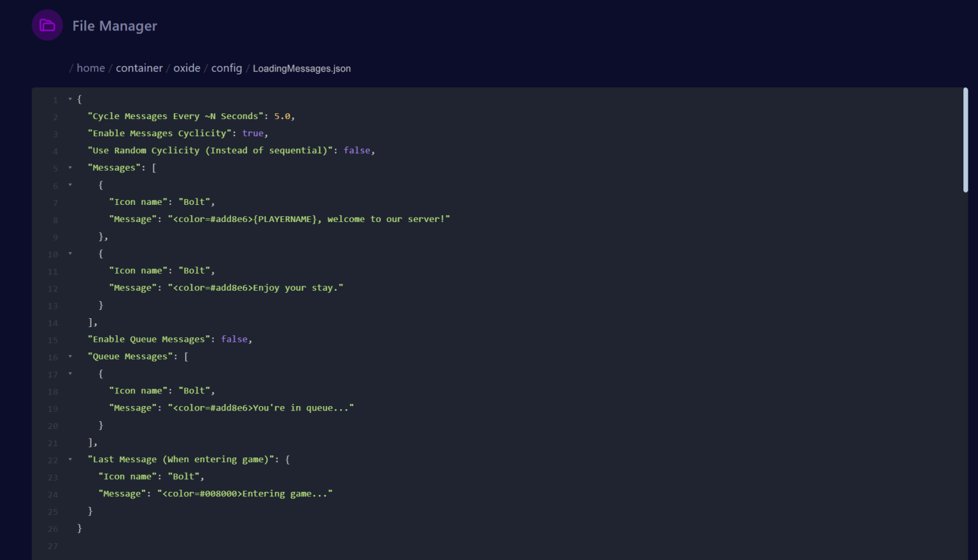Click the "Enable Queue Messages" key
The height and width of the screenshot is (560, 978).
coord(149,340)
